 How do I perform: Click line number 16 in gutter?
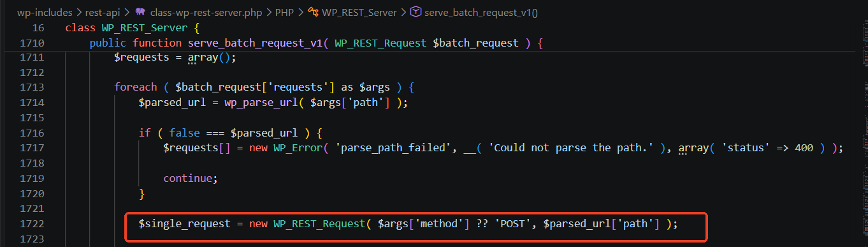(x=38, y=28)
